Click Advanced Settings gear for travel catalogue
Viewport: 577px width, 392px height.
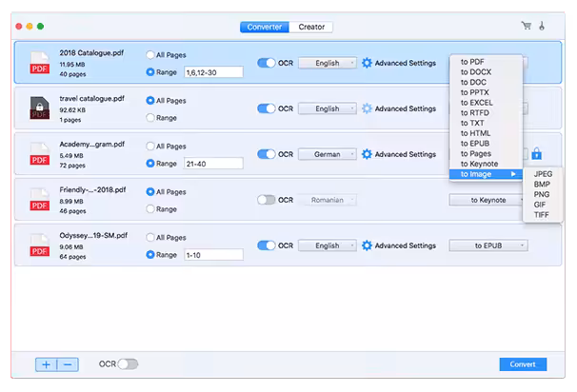[x=367, y=108]
